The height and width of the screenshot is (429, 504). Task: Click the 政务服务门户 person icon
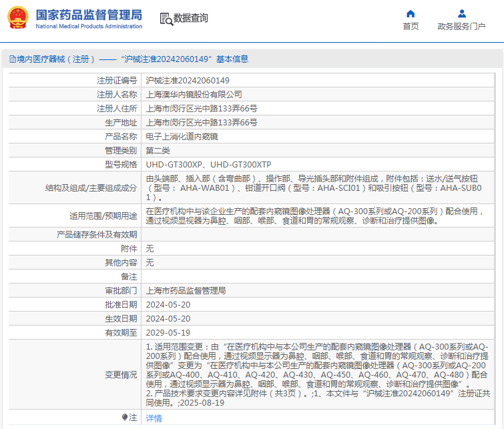461,13
